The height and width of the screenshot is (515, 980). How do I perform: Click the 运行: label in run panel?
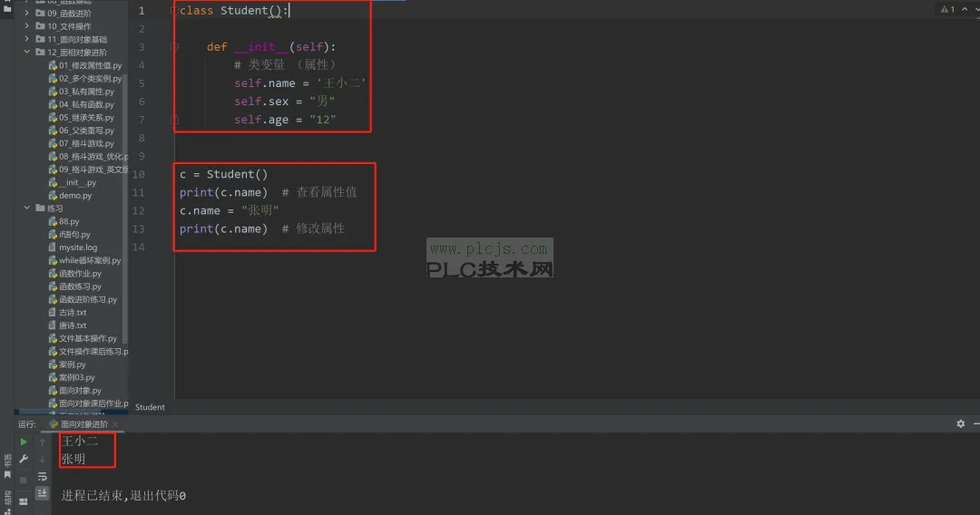27,424
